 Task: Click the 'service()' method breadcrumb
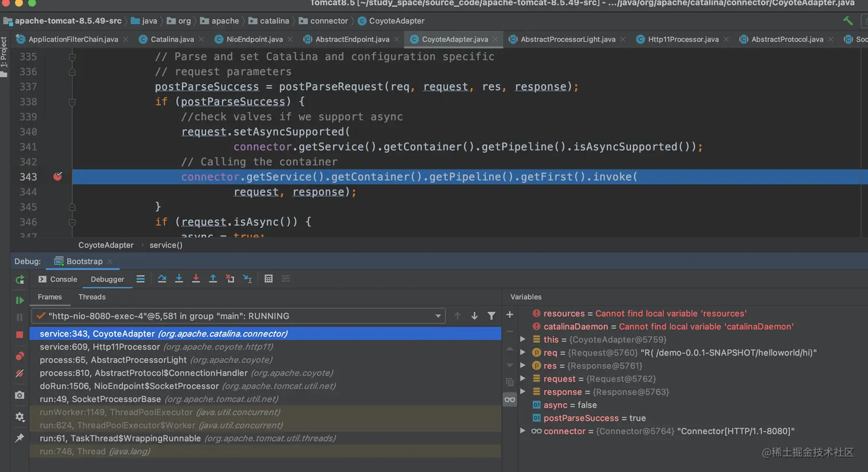click(x=166, y=245)
